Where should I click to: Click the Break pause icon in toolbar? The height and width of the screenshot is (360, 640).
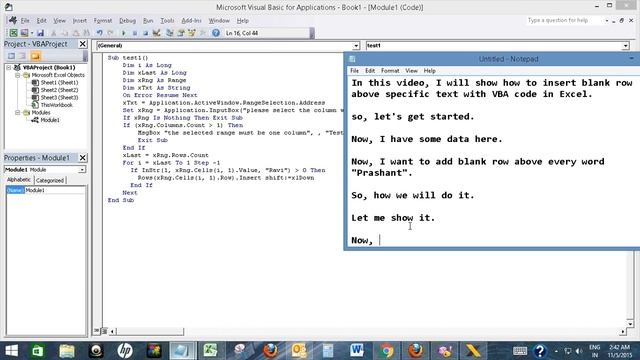pos(135,33)
